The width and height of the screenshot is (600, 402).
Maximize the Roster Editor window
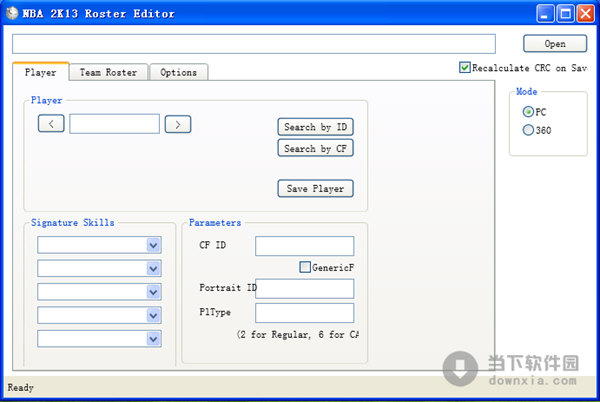(565, 14)
